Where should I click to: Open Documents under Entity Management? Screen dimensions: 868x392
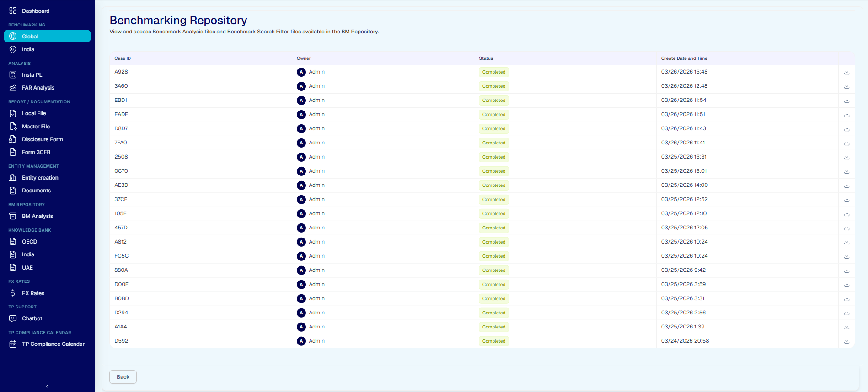coord(47,191)
